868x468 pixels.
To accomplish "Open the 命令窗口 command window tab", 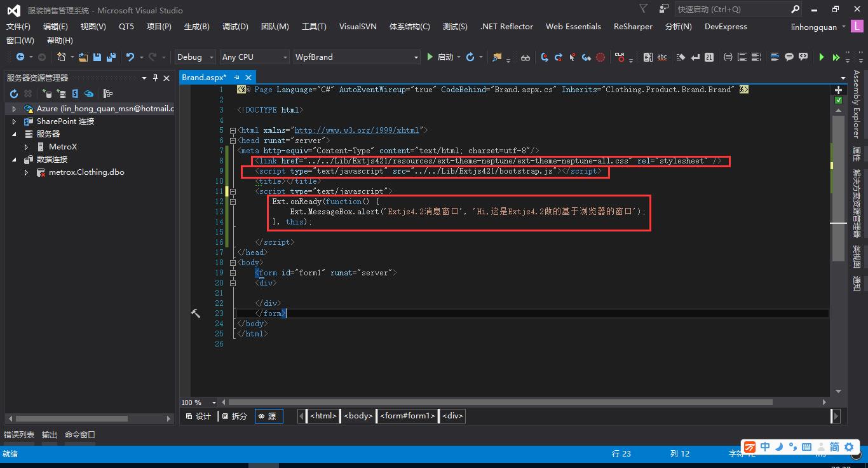I will pyautogui.click(x=80, y=435).
